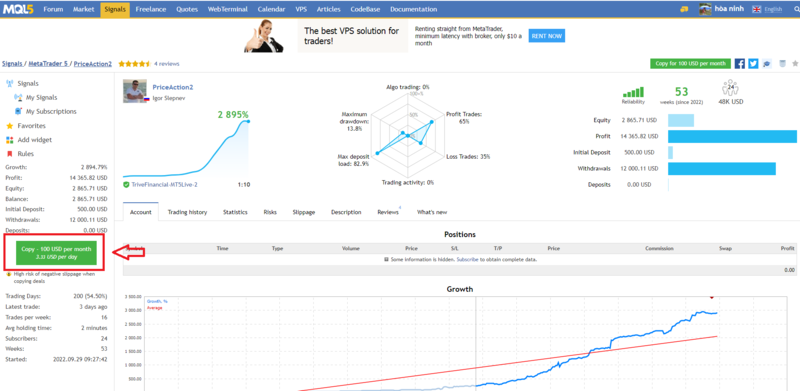Open WebTerminal from top navigation

pos(228,9)
